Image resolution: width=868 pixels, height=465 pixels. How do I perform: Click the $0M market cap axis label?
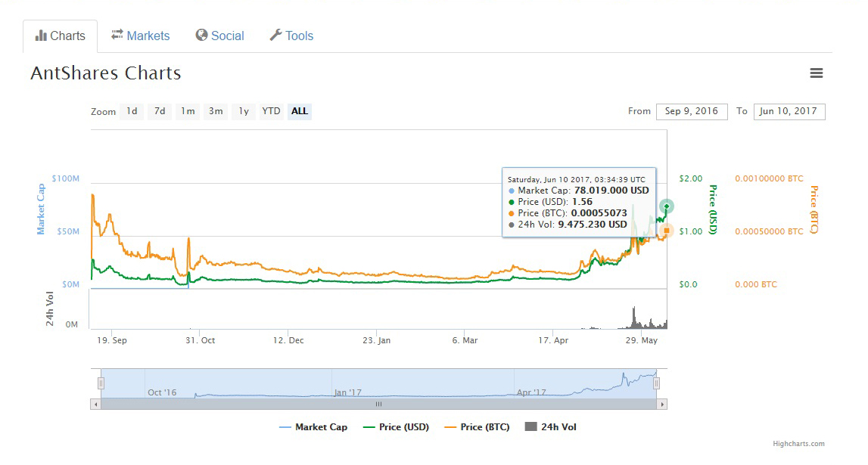coord(70,284)
